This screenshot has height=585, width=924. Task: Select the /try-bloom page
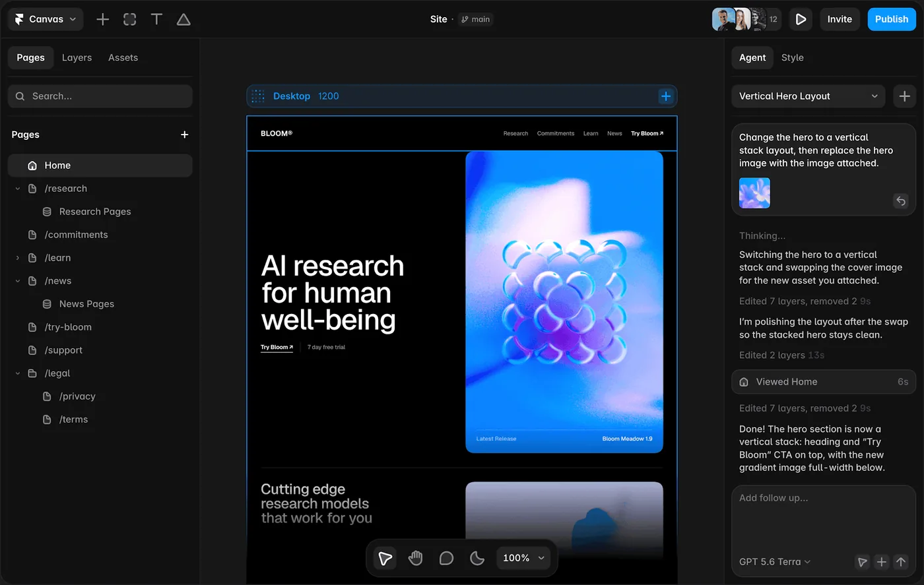click(68, 327)
